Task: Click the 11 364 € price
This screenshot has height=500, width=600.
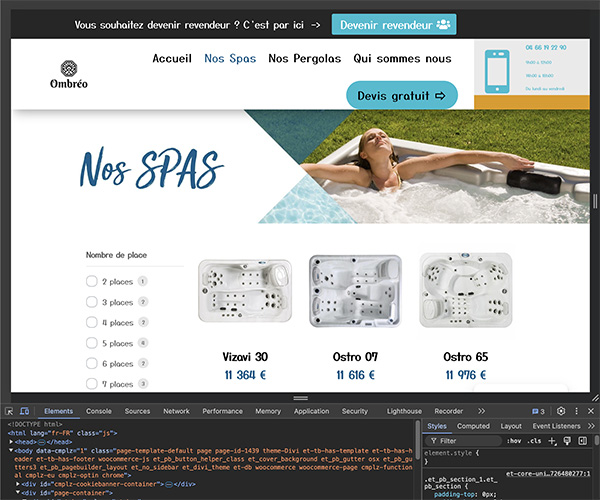Action: pyautogui.click(x=245, y=375)
